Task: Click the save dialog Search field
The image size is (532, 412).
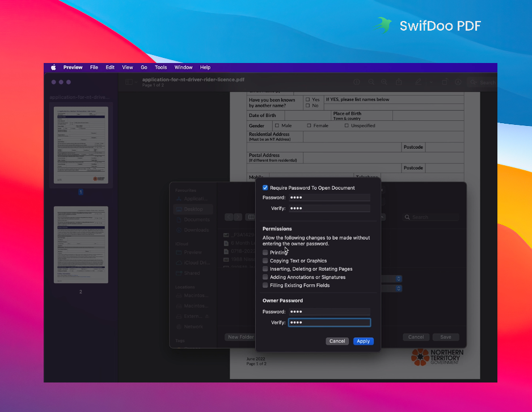Action: coord(431,217)
